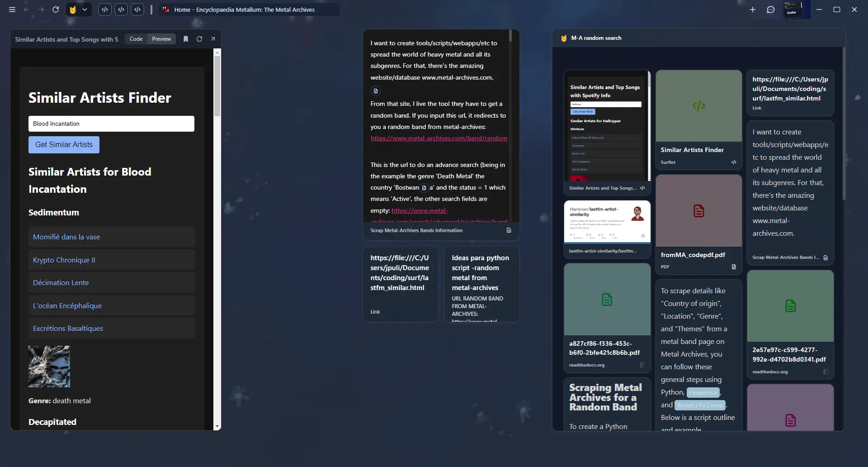This screenshot has height=467, width=868.
Task: Click note icon on Scrap Metal-Archives Bands I... card
Action: click(x=825, y=257)
